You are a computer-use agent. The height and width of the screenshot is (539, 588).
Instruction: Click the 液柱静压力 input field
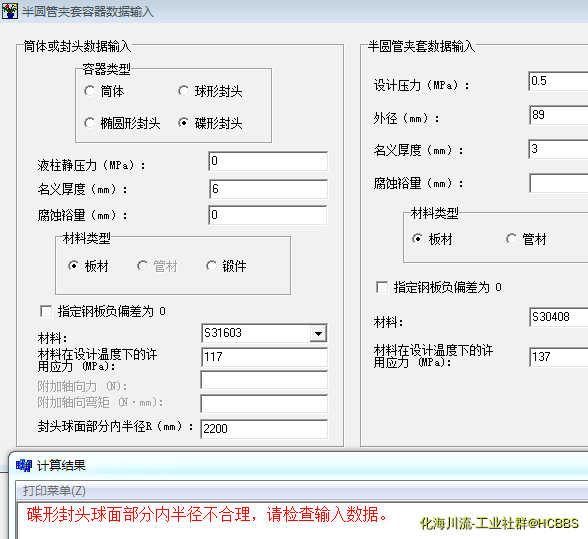pos(268,161)
